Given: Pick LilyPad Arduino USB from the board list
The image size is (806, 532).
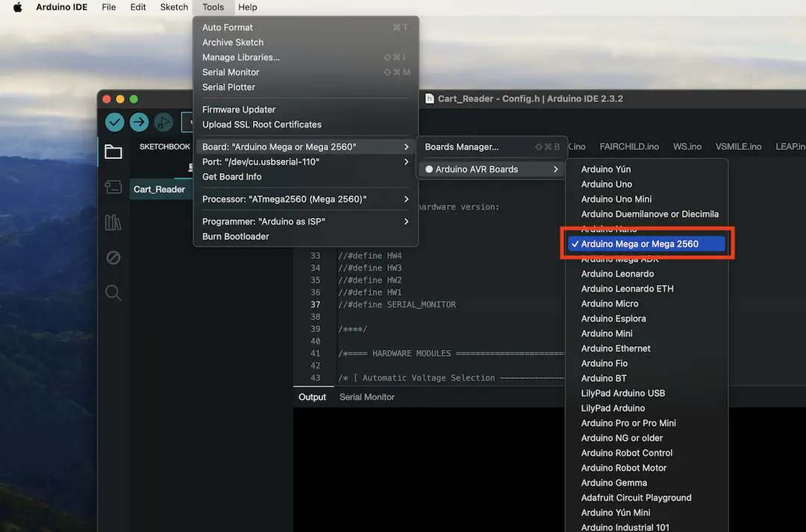Looking at the screenshot, I should pyautogui.click(x=646, y=393).
